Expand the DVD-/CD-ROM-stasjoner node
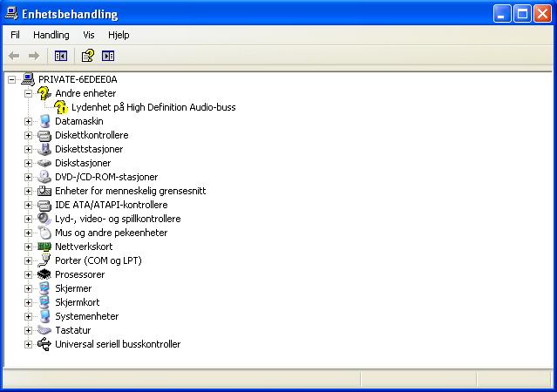The height and width of the screenshot is (392, 557). click(x=28, y=177)
